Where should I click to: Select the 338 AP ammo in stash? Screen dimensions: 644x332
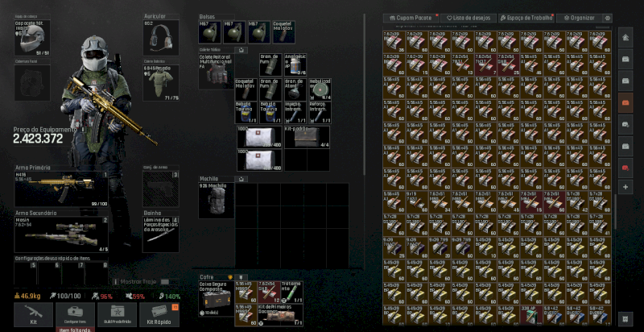pos(531,317)
